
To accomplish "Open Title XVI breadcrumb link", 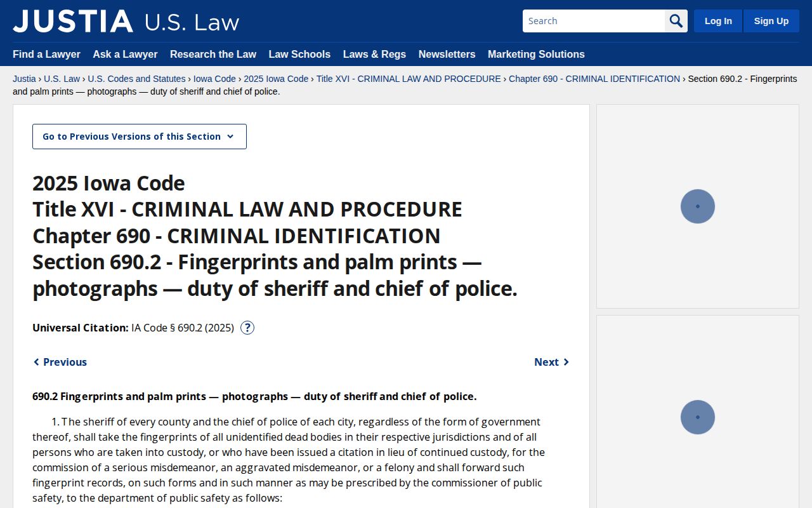I will click(x=409, y=79).
